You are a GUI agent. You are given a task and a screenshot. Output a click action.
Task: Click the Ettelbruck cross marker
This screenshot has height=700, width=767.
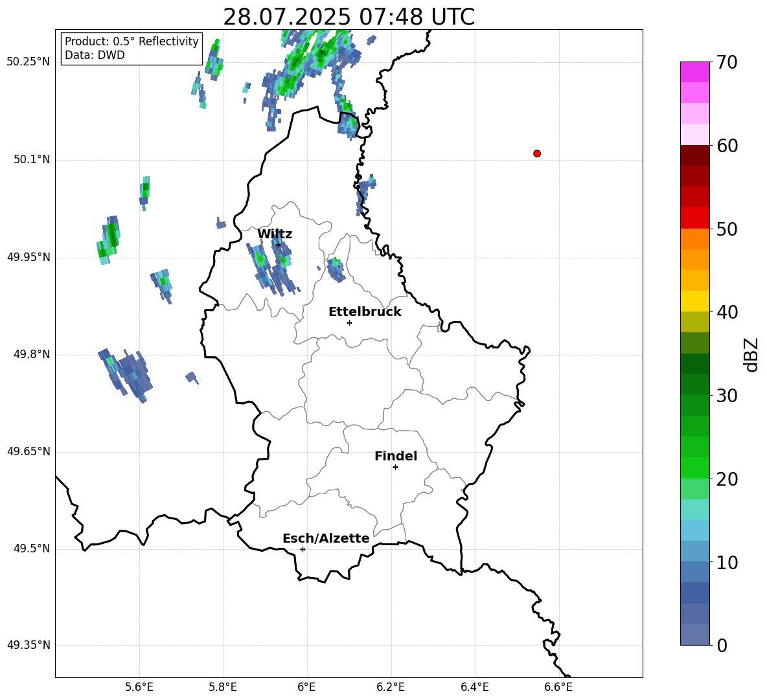[349, 322]
